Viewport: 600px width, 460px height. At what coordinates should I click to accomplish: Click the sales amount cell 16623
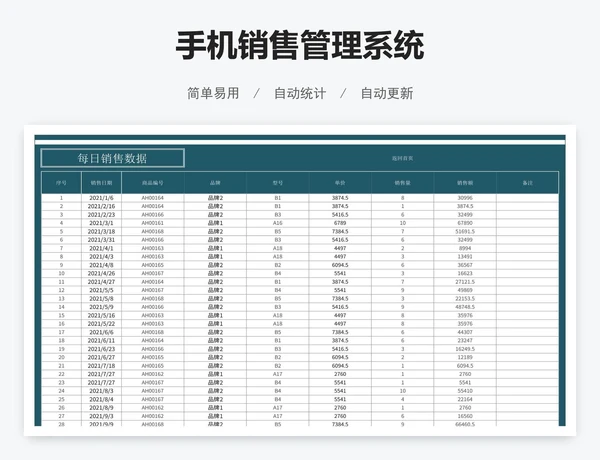point(465,274)
